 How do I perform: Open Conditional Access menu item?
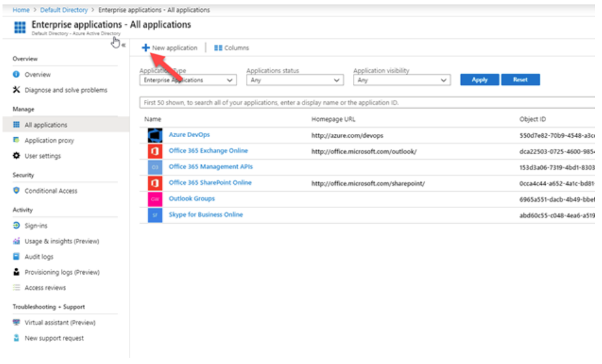[x=51, y=191]
